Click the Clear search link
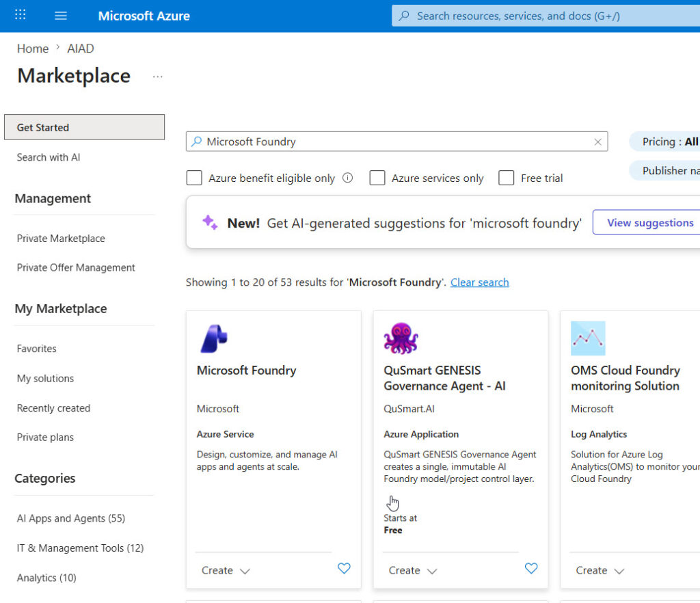Screen dimensions: 700x603 479,282
